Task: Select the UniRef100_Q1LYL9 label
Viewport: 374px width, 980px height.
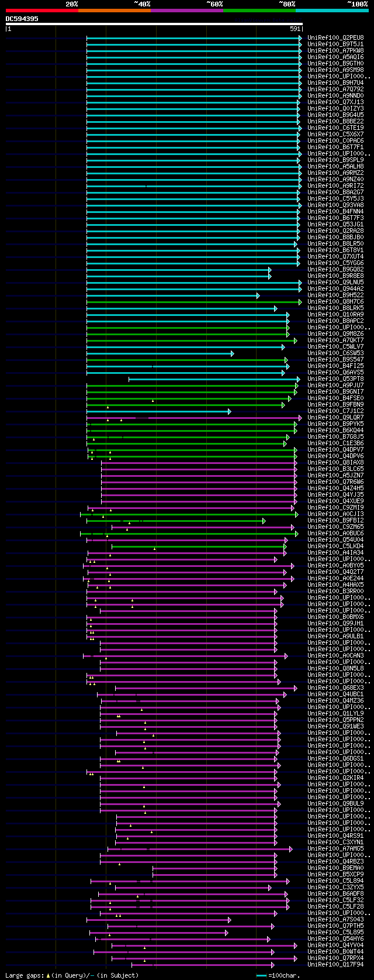Action: pyautogui.click(x=335, y=713)
